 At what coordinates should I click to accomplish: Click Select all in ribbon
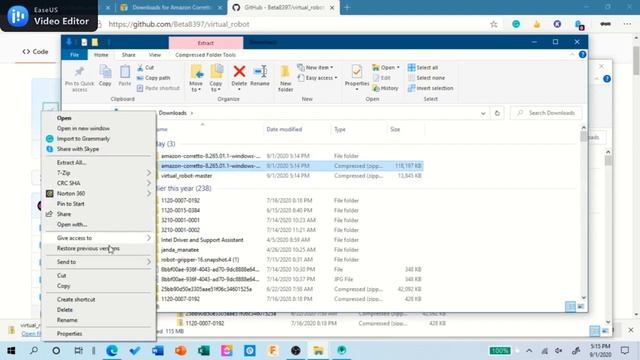click(x=423, y=67)
